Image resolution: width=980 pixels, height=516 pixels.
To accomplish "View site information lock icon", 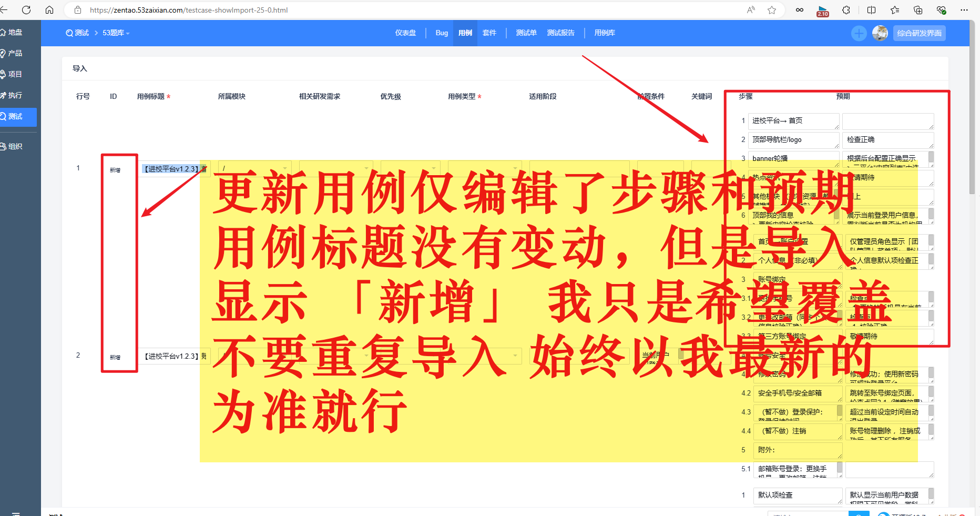I will click(x=78, y=10).
